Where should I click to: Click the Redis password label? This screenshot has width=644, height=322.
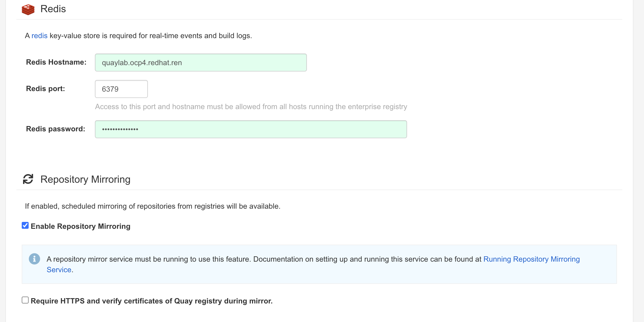click(x=55, y=129)
